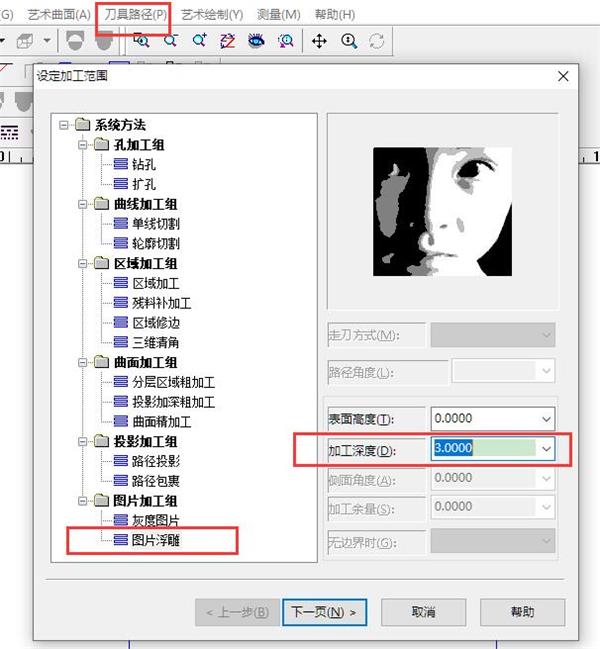Click the Z-axis zoom icon
Screen dimensions: 600x649
pos(228,41)
